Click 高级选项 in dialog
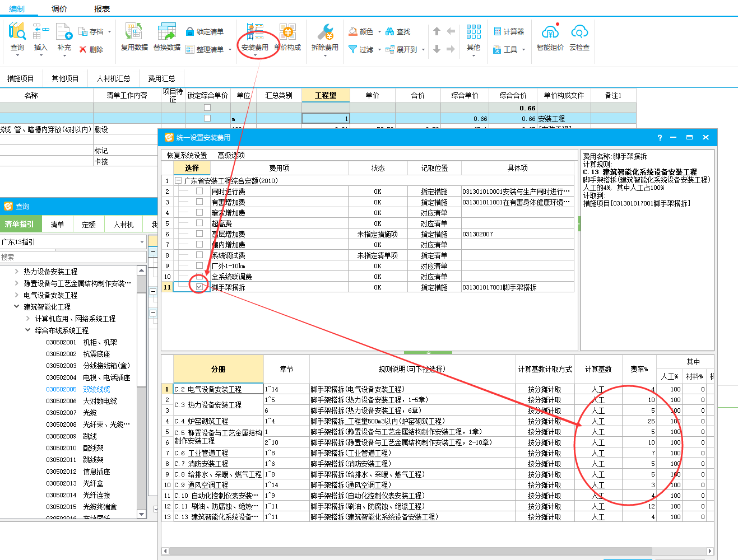Image resolution: width=738 pixels, height=560 pixels. click(x=231, y=155)
